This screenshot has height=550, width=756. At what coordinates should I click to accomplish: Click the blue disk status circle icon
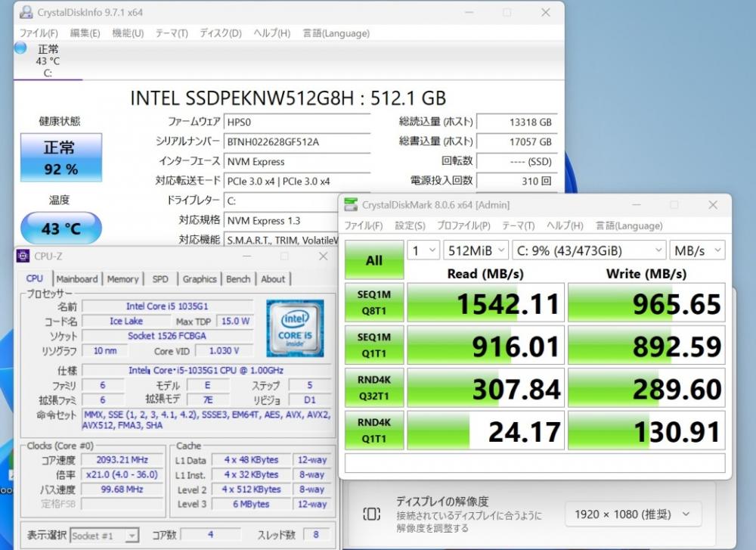click(20, 48)
